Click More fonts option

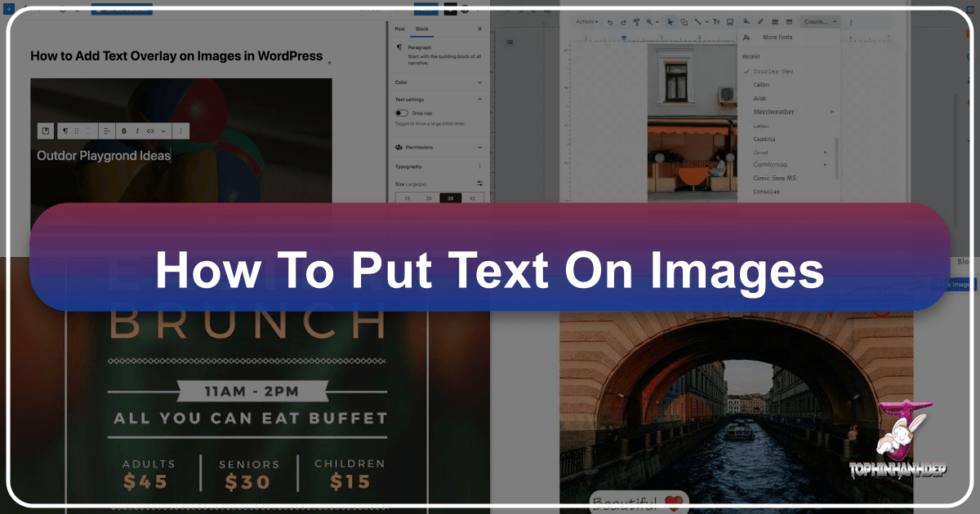pyautogui.click(x=777, y=38)
